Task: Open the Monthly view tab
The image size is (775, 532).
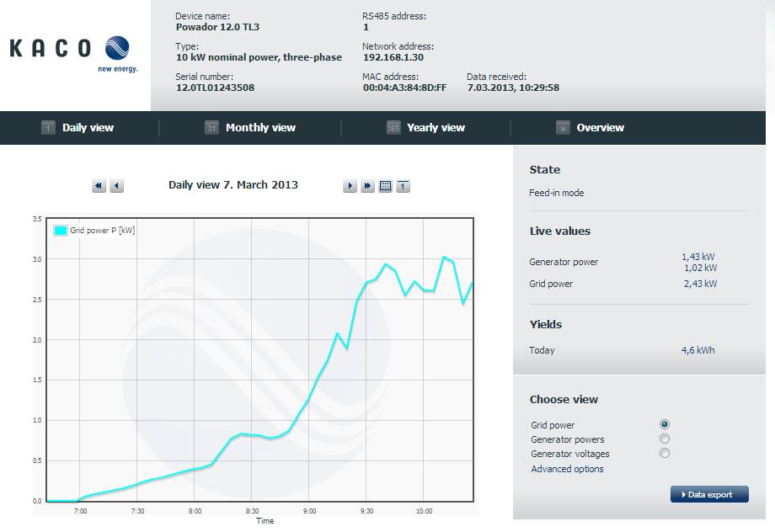Action: pyautogui.click(x=259, y=128)
